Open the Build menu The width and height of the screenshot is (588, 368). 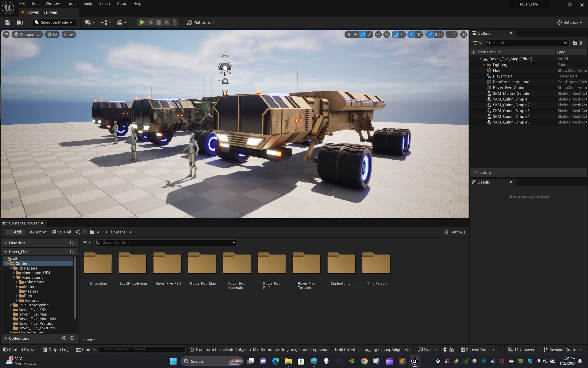(88, 3)
